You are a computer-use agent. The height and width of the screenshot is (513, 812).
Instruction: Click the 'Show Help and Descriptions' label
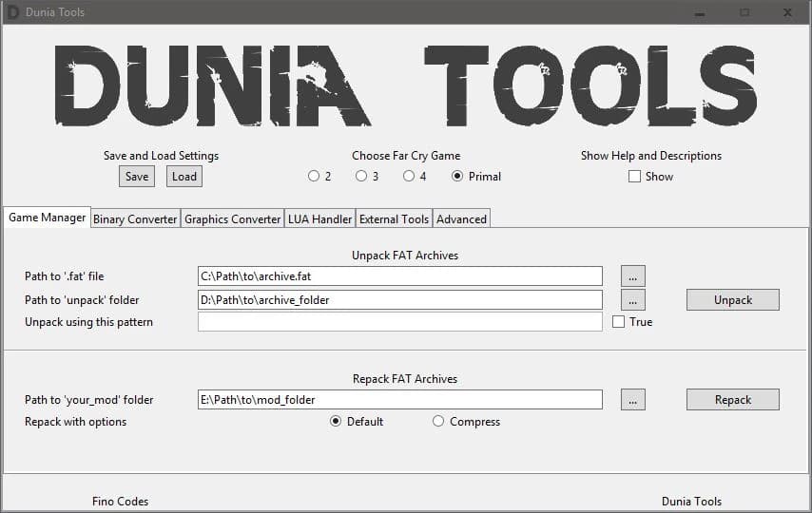[x=651, y=156]
